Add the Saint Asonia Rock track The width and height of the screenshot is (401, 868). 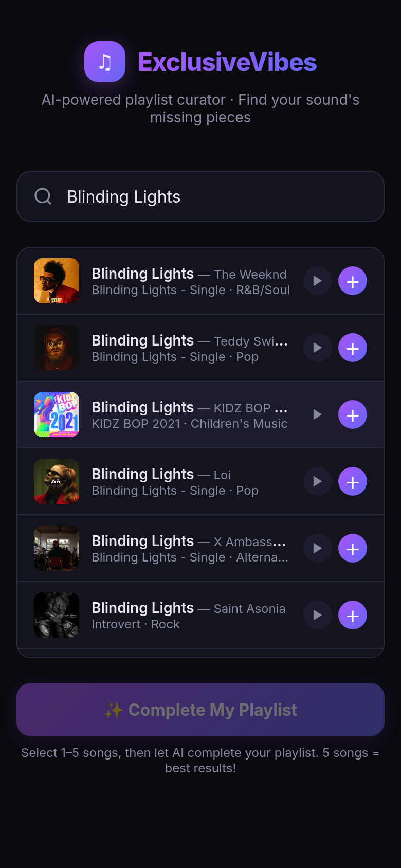353,615
